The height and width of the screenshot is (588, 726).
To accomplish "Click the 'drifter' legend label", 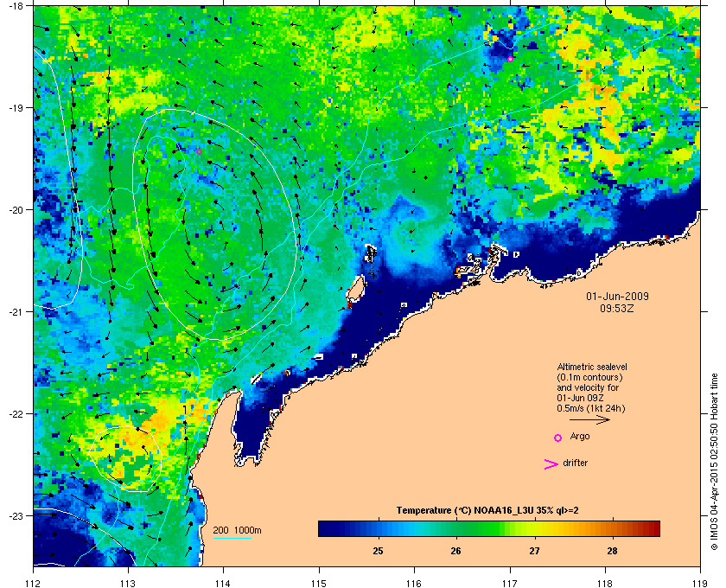I will point(575,463).
